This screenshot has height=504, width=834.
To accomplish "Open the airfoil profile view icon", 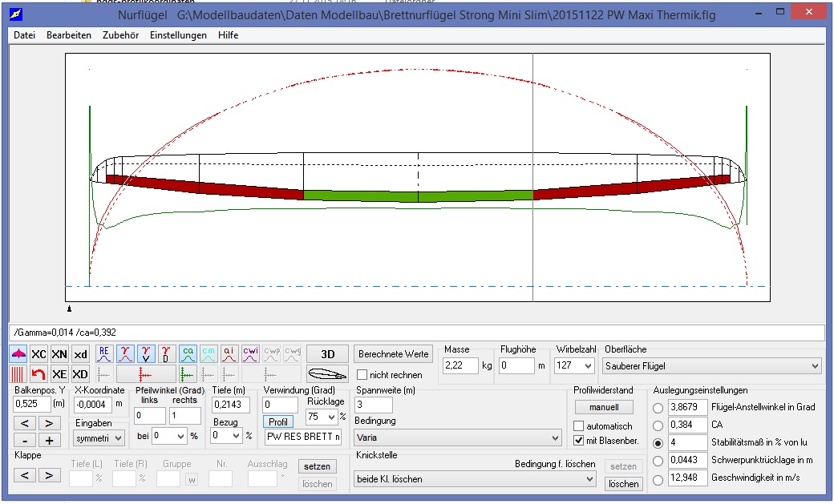I will [x=327, y=373].
